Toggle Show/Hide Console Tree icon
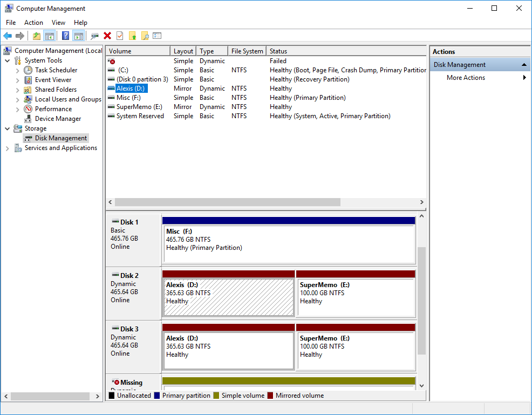 coord(50,36)
